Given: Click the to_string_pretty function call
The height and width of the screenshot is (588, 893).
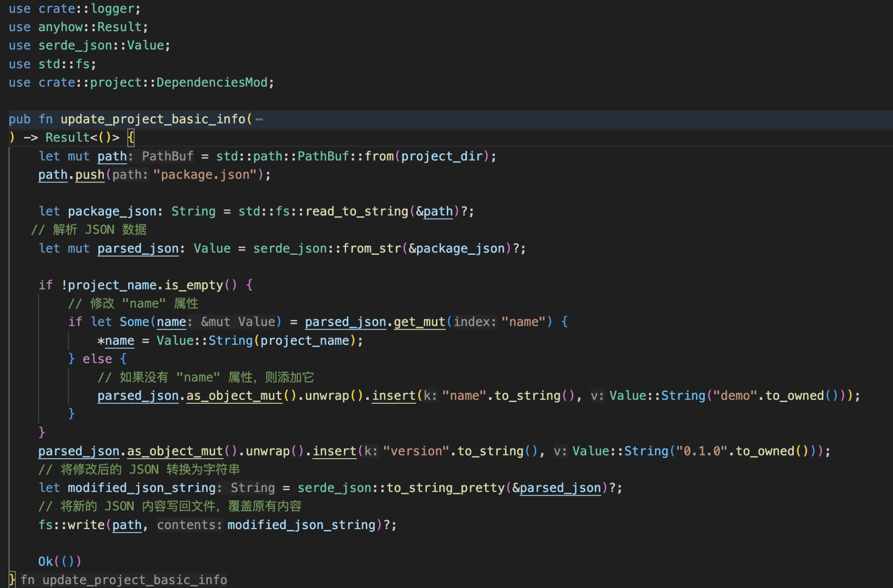Looking at the screenshot, I should click(x=446, y=487).
